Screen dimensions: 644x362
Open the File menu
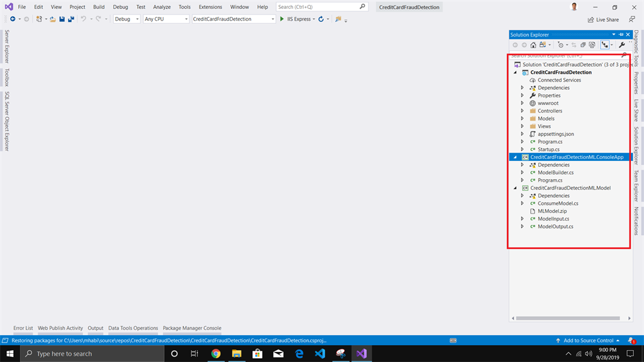click(x=22, y=7)
